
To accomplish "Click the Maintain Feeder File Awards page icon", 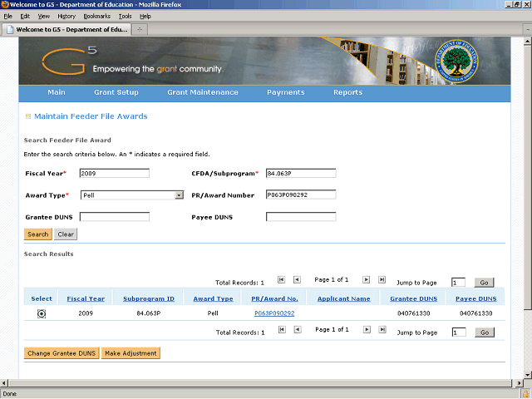I will pyautogui.click(x=28, y=116).
